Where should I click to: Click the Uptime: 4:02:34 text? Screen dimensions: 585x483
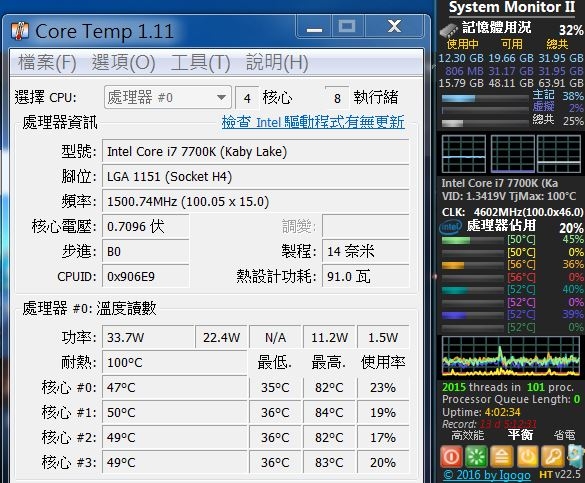pos(481,412)
